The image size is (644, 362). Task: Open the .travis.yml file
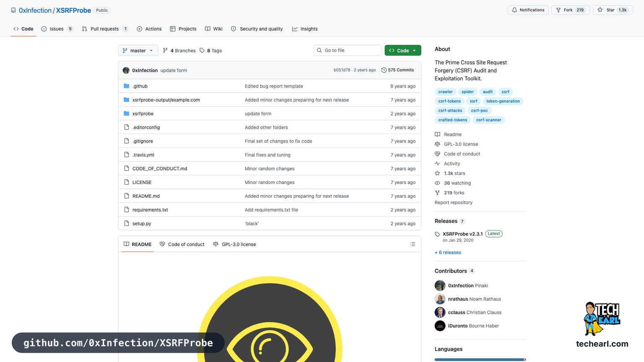click(143, 155)
